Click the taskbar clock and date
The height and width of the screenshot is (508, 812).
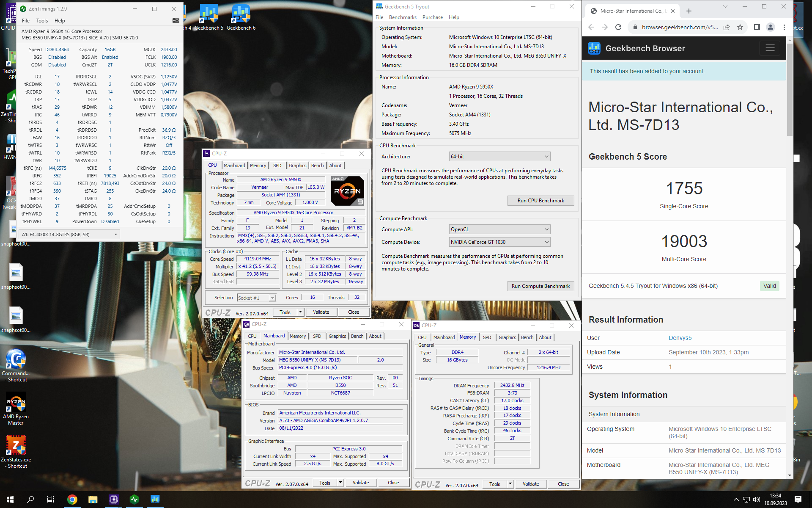(775, 500)
